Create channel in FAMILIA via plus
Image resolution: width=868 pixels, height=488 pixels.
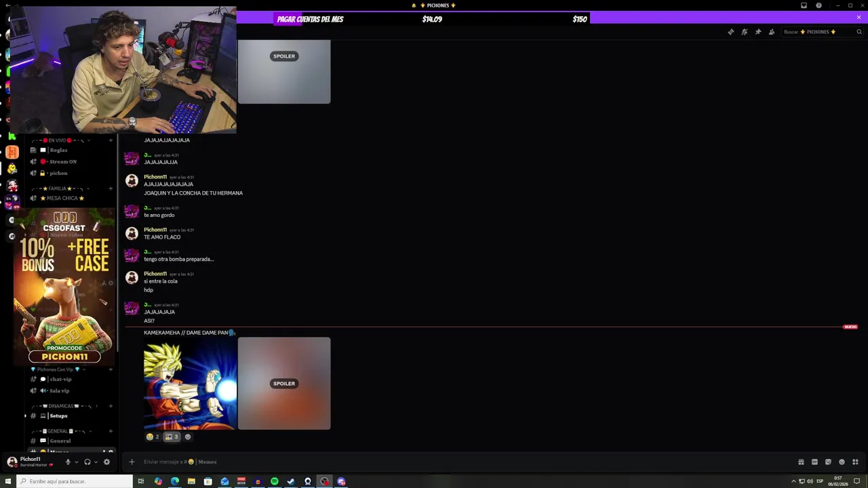coord(111,188)
